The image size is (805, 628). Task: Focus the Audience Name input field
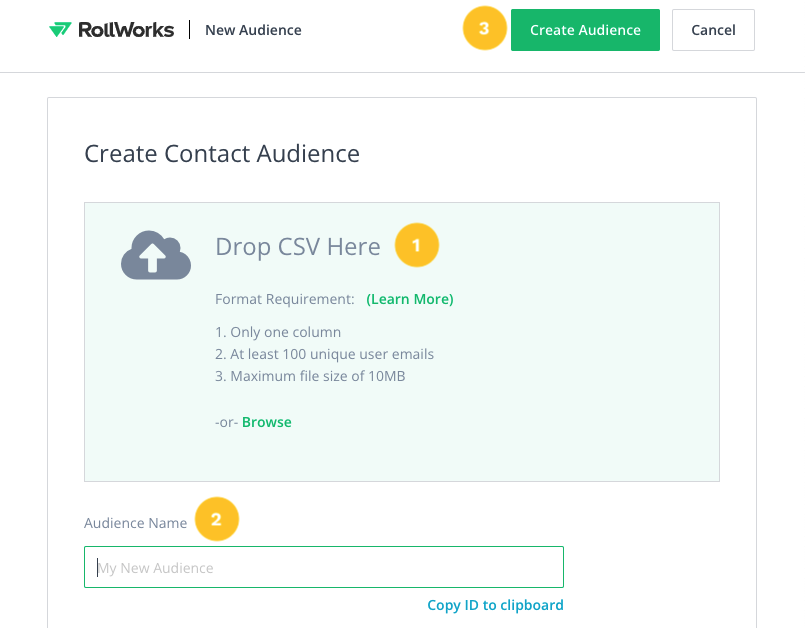324,567
